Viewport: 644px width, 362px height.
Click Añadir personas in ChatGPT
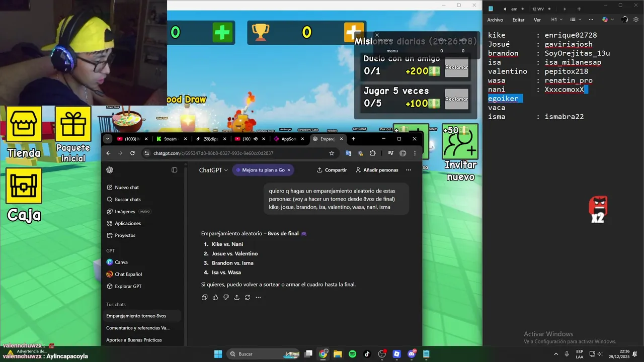click(x=377, y=170)
